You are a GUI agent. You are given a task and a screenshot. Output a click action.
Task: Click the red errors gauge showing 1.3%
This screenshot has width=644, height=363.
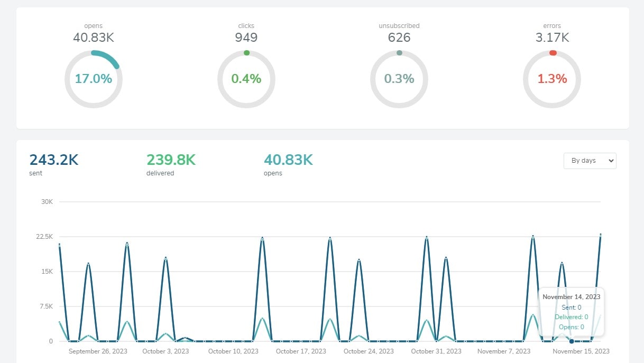click(552, 79)
